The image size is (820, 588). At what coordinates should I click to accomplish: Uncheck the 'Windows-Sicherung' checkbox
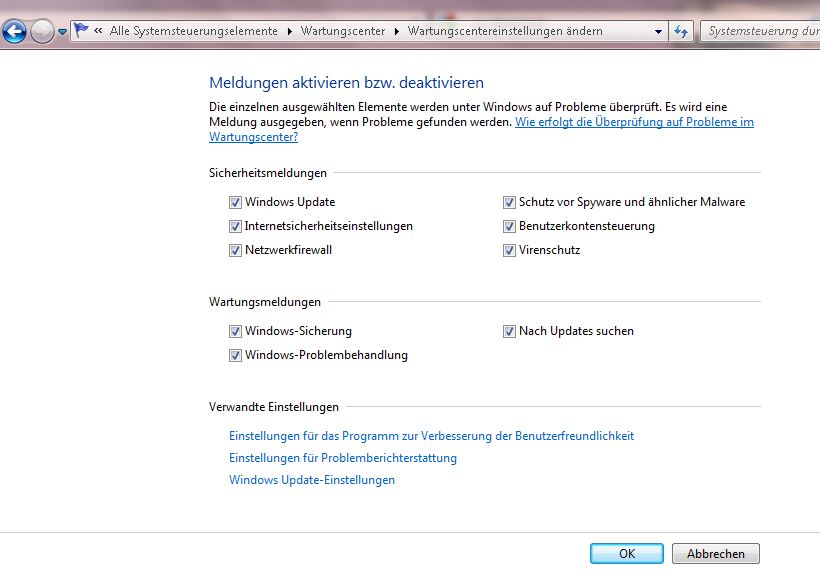click(235, 331)
